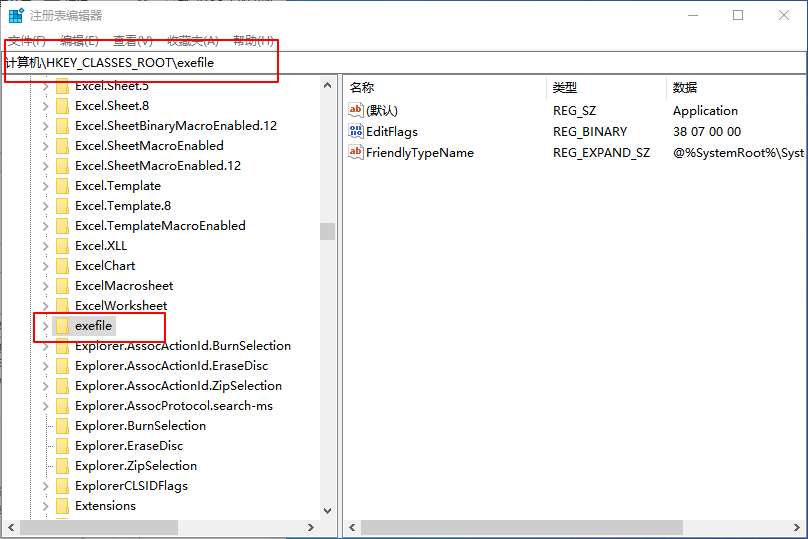Click the 名称 column header
808x539 pixels.
(362, 88)
